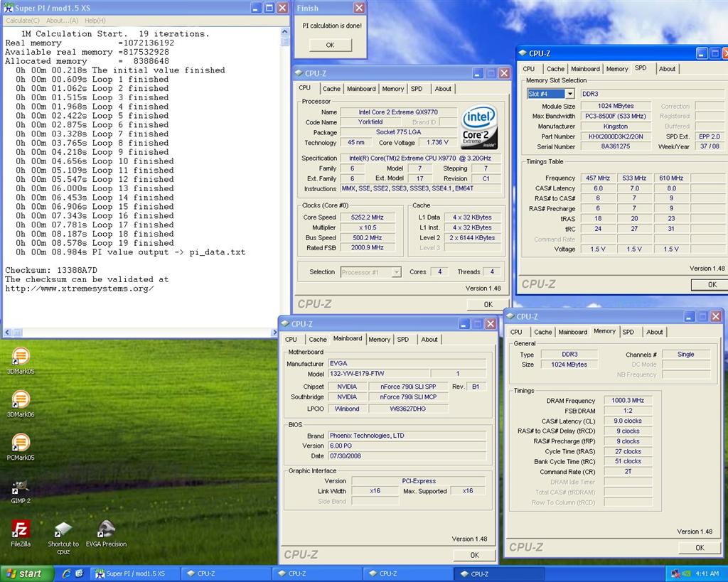The image size is (728, 582).
Task: Click OK in the SPD CPU-Z window
Action: (711, 285)
